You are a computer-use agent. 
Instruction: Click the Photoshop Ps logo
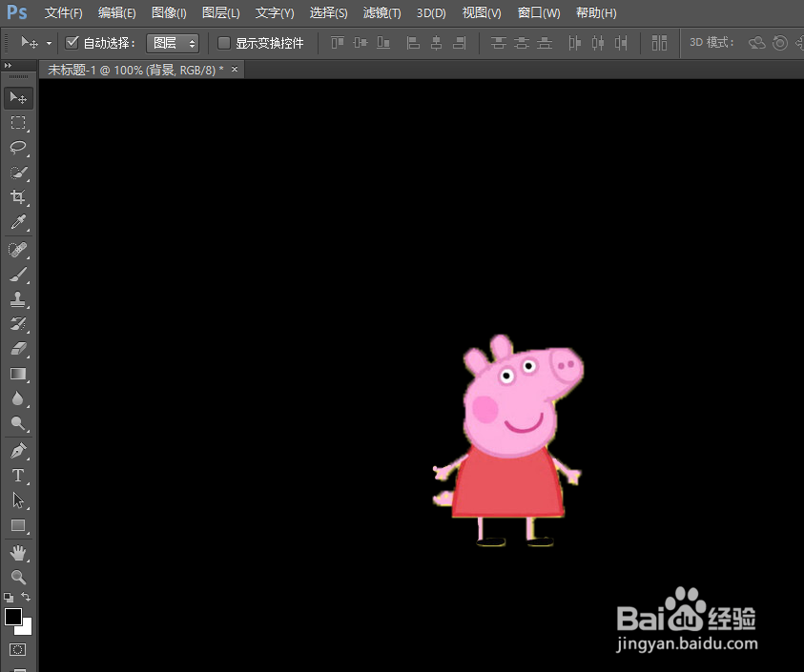point(17,11)
